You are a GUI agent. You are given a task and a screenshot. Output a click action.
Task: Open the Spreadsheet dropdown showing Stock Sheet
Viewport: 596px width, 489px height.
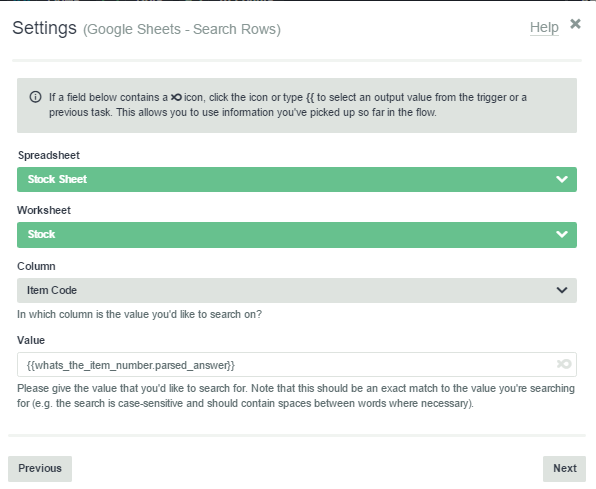point(296,179)
